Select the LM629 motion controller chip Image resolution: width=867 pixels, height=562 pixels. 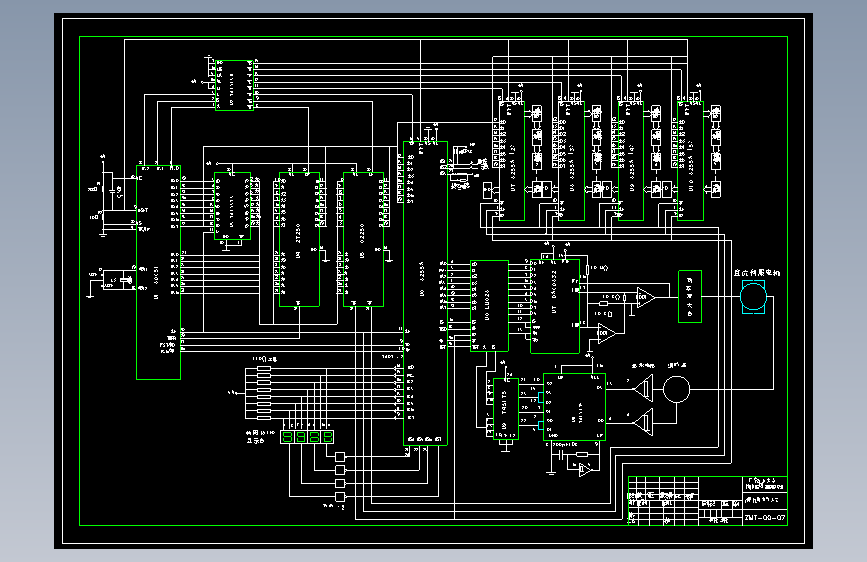point(489,306)
